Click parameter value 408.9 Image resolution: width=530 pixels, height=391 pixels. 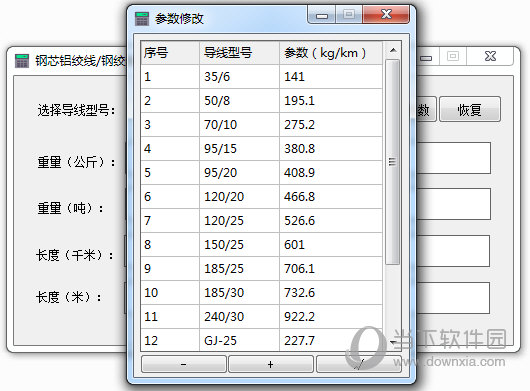pos(331,173)
